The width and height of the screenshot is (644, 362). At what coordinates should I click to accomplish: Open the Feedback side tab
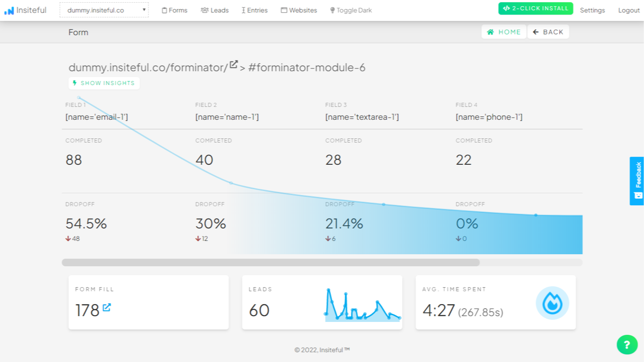tap(637, 181)
